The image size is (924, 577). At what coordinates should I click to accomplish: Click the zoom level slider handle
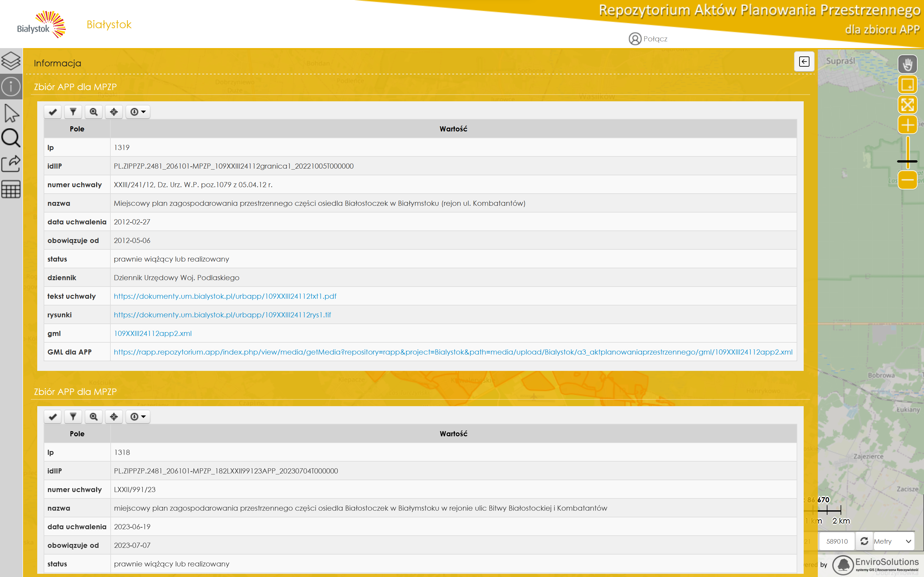click(907, 162)
